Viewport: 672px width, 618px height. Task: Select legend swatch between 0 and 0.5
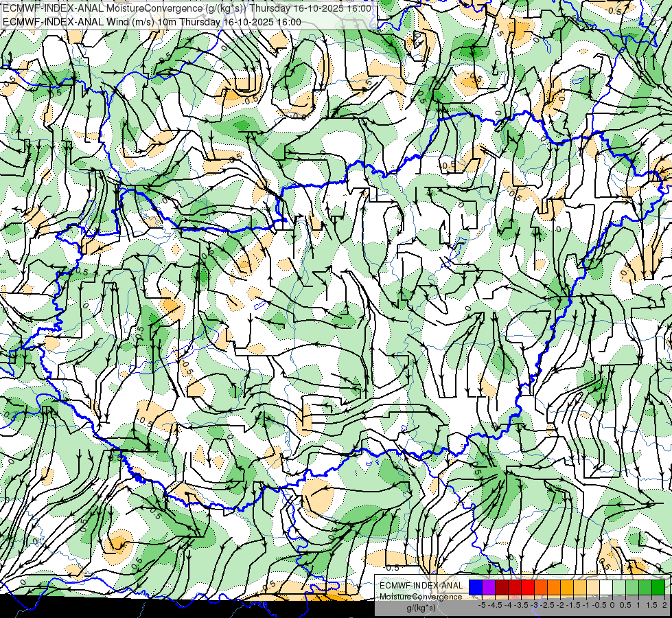coord(619,587)
